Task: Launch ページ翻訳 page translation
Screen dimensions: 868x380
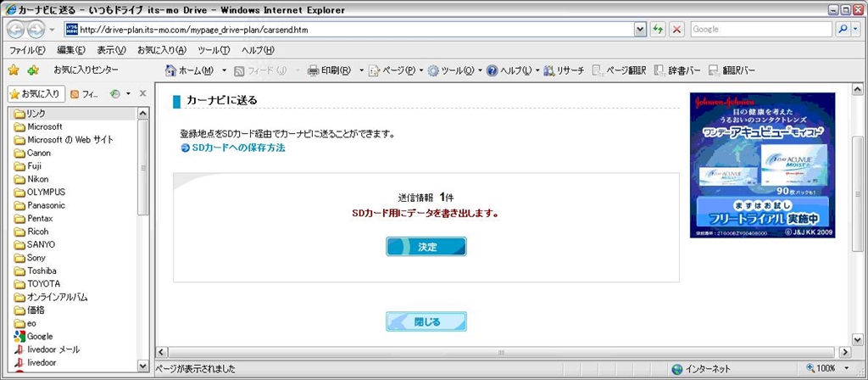Action: pyautogui.click(x=619, y=70)
